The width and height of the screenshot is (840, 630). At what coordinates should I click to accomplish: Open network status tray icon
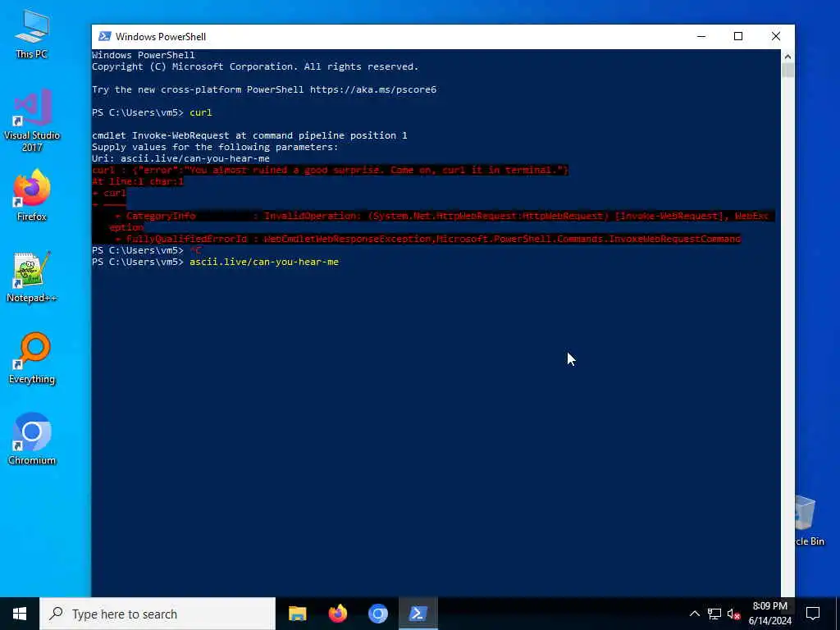click(714, 614)
